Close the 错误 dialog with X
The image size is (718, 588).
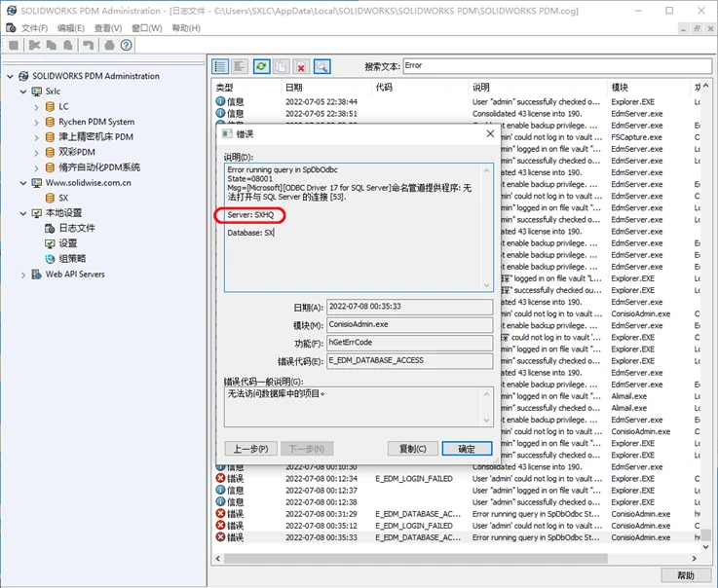click(490, 133)
